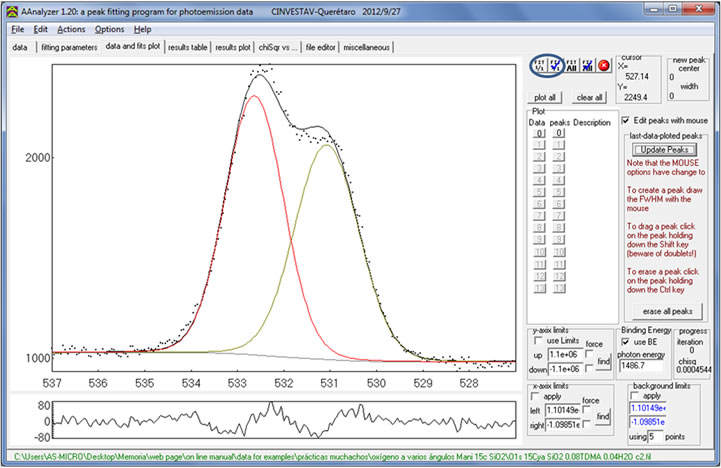Click the Fit 1/s checkmark icon
This screenshot has width=721, height=468.
pos(557,67)
